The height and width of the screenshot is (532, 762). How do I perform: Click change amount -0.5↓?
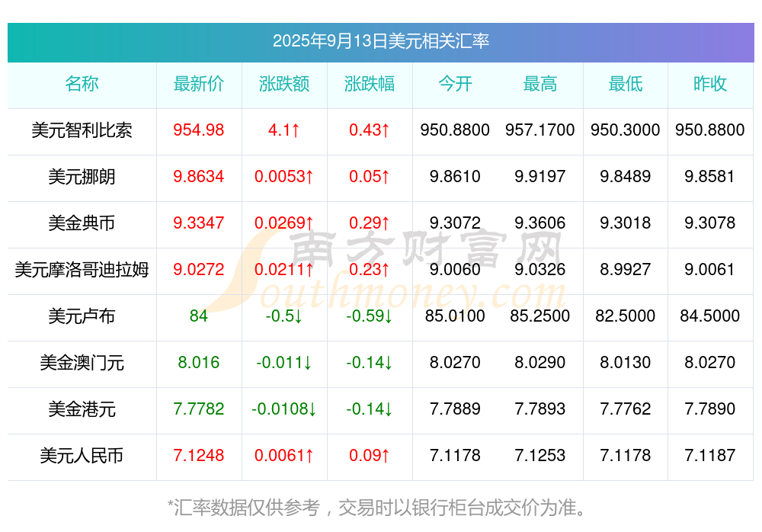pyautogui.click(x=284, y=316)
